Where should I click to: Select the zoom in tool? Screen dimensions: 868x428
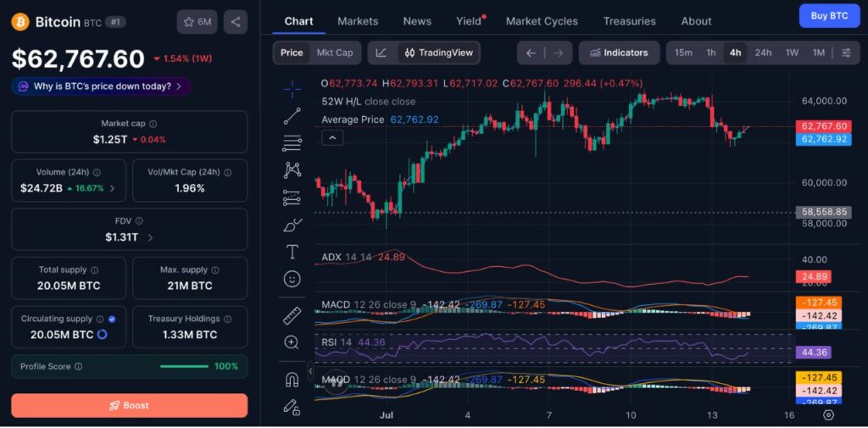click(292, 342)
